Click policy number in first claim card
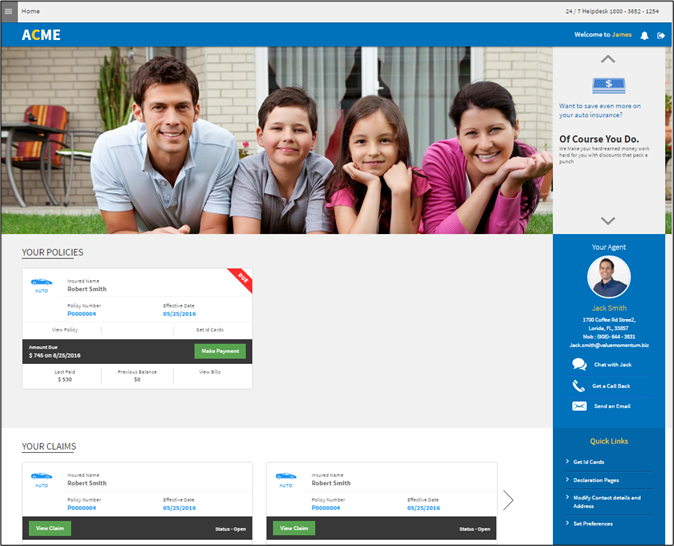The width and height of the screenshot is (674, 546). 82,508
